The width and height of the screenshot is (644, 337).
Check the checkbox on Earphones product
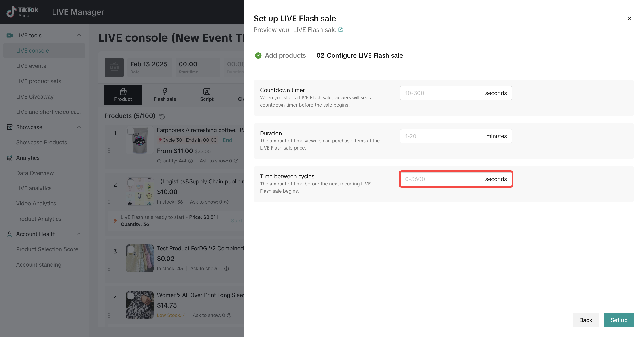(131, 131)
